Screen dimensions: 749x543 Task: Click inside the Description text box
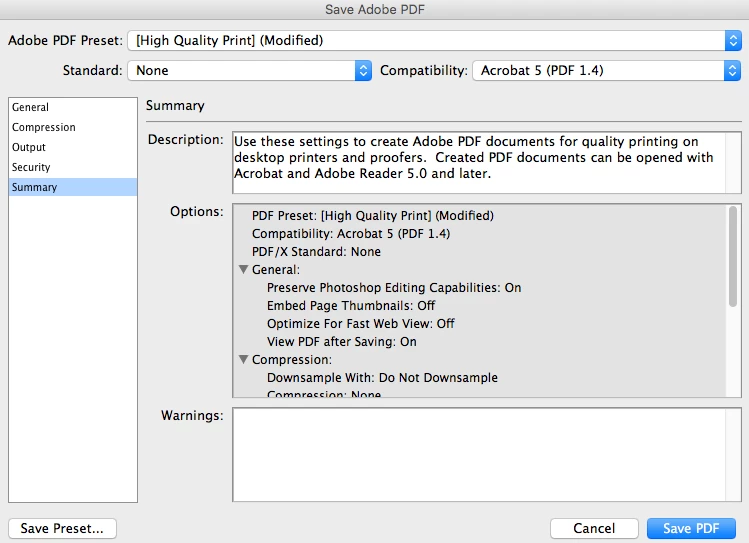pos(487,163)
